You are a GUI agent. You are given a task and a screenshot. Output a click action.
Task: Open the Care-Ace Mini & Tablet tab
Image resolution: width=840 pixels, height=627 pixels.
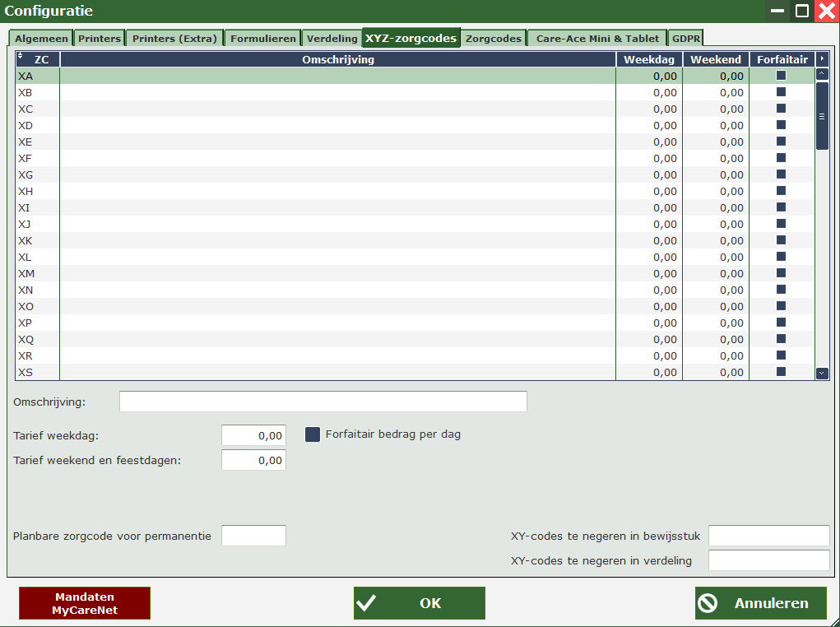[x=597, y=39]
